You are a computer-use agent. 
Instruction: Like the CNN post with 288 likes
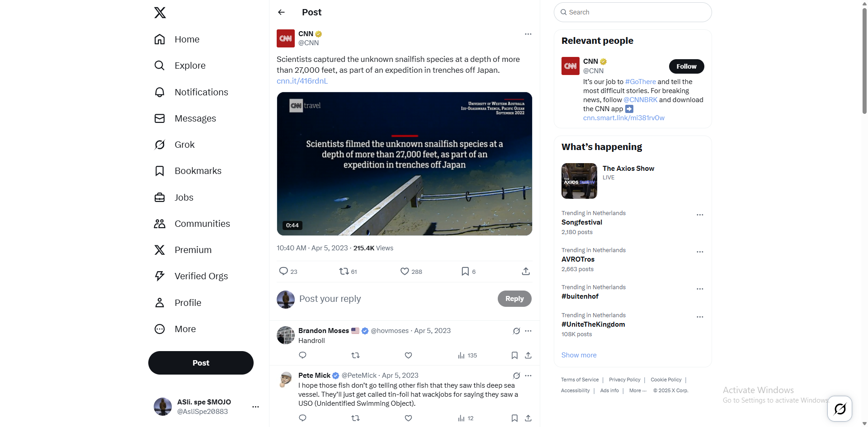(x=405, y=271)
